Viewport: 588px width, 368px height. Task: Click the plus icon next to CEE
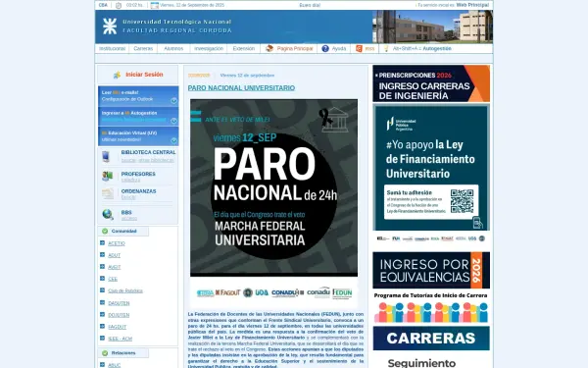(x=102, y=279)
